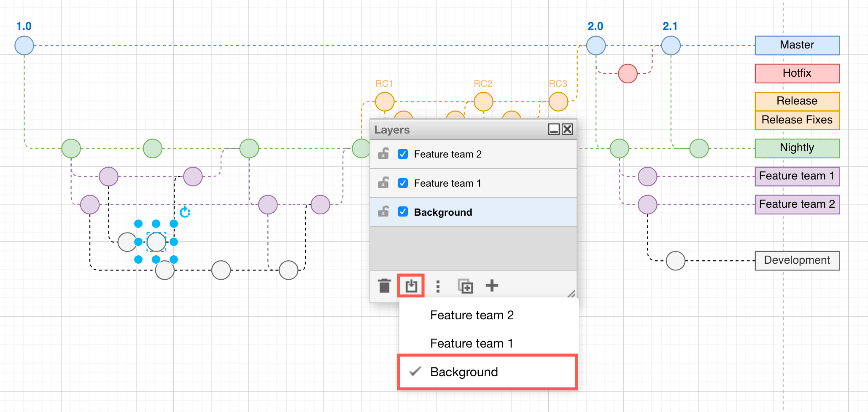Select Feature team 1 in the popup menu
Viewport: 868px width, 412px height.
pyautogui.click(x=471, y=343)
